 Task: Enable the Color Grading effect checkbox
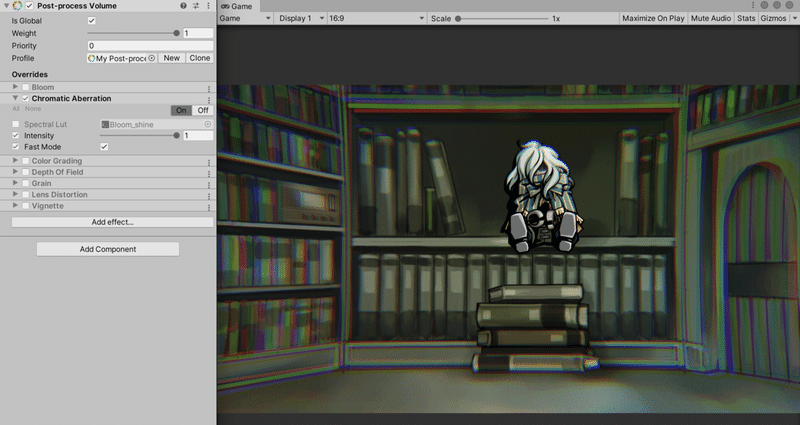pyautogui.click(x=26, y=161)
